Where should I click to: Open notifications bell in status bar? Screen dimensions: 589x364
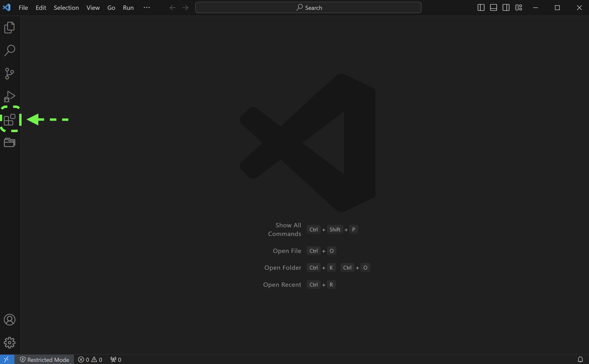580,359
